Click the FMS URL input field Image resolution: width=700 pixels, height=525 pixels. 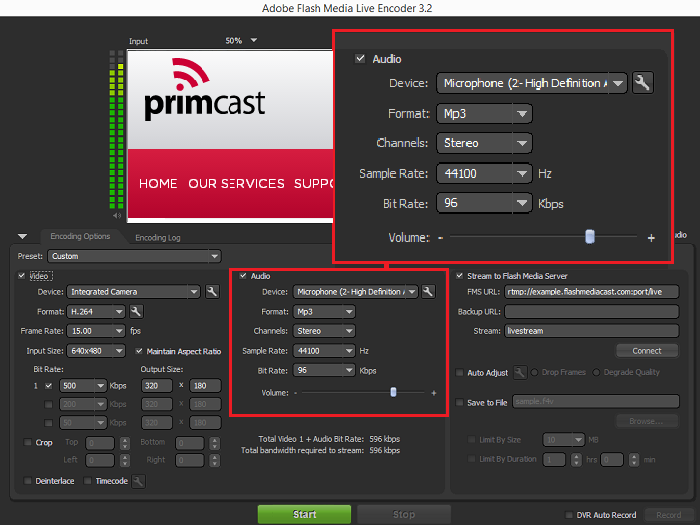coord(592,292)
